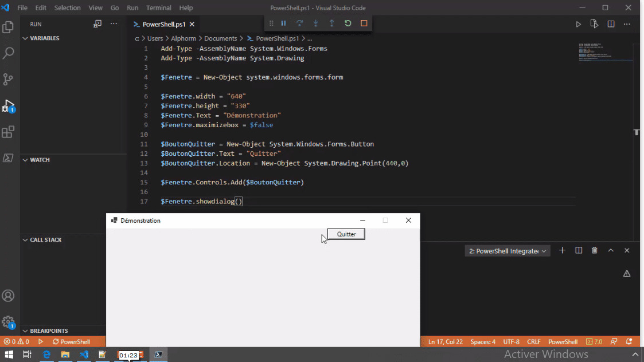Open the File menu
644x362 pixels.
coord(22,8)
